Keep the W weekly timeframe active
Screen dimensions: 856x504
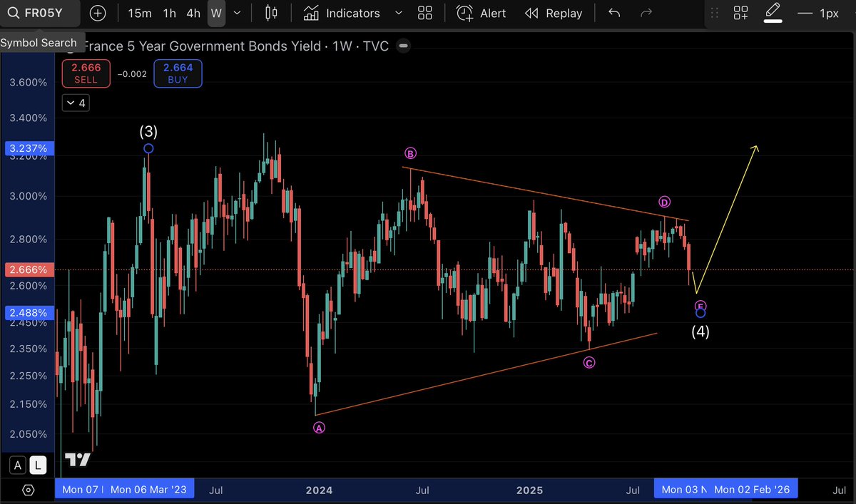(x=216, y=12)
